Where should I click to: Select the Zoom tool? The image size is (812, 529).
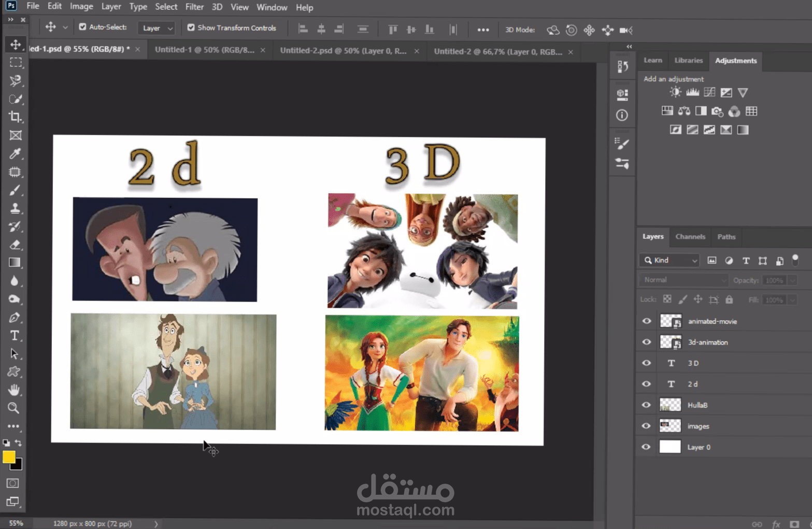click(14, 408)
